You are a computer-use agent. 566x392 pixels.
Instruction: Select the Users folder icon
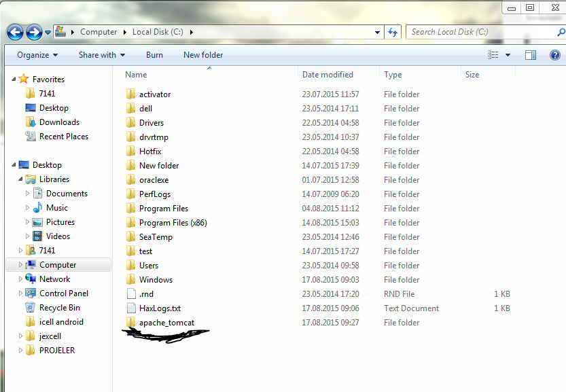[131, 266]
